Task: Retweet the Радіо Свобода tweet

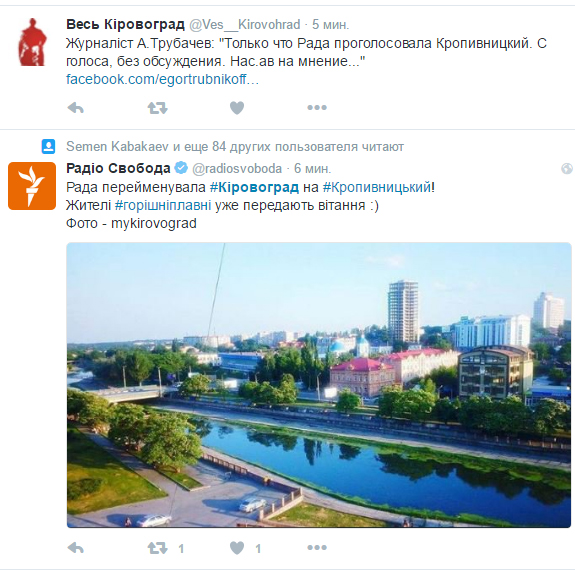Action: point(157,548)
